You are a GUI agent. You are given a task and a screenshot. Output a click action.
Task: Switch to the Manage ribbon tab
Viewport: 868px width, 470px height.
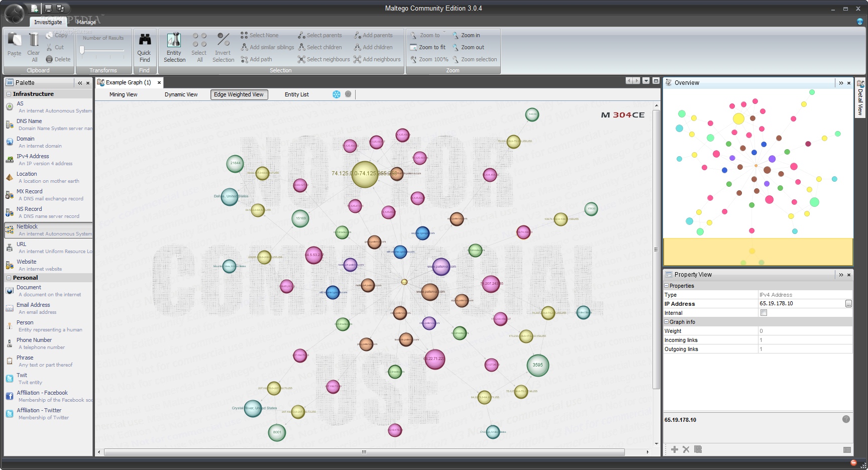(86, 22)
